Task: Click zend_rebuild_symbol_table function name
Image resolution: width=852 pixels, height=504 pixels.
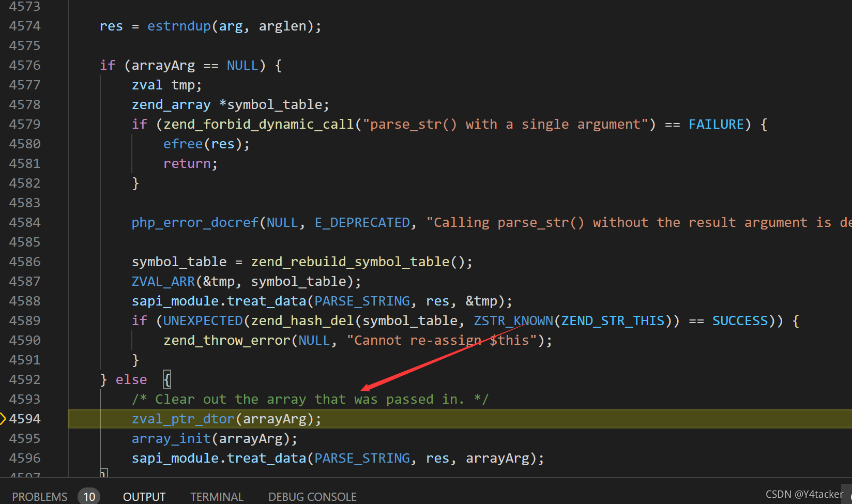Action: pyautogui.click(x=350, y=262)
